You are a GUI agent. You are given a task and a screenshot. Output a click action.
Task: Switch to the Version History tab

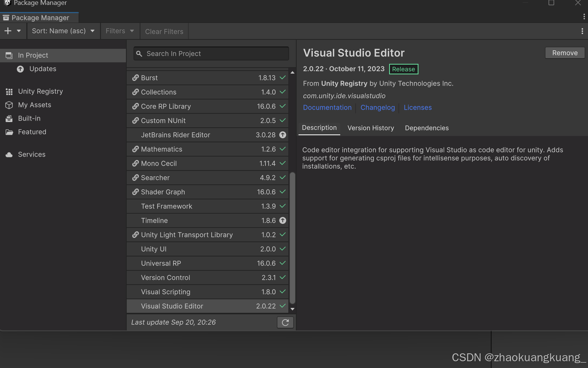[371, 128]
